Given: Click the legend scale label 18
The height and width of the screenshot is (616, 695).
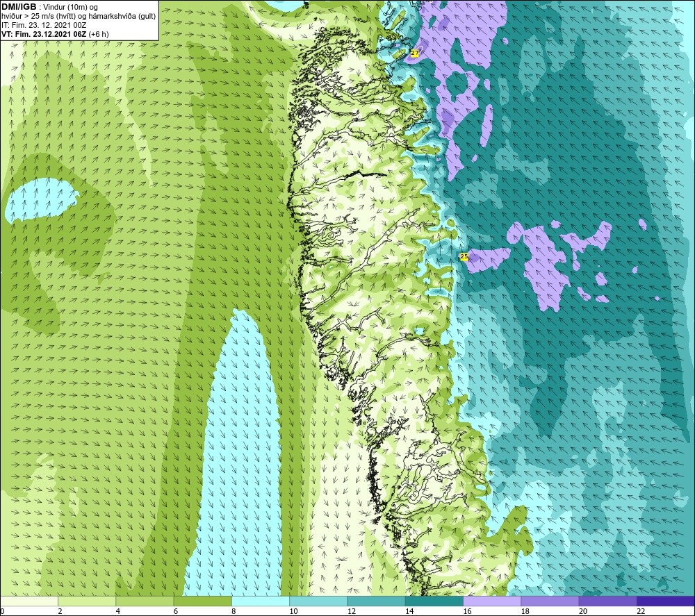Looking at the screenshot, I should point(525,611).
